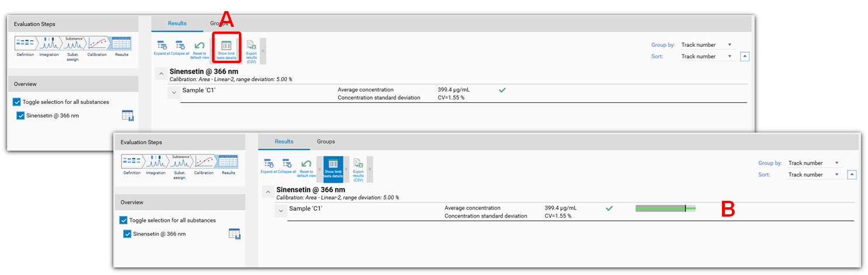
Task: Click Export results (CSV) icon in upper window
Action: click(251, 46)
